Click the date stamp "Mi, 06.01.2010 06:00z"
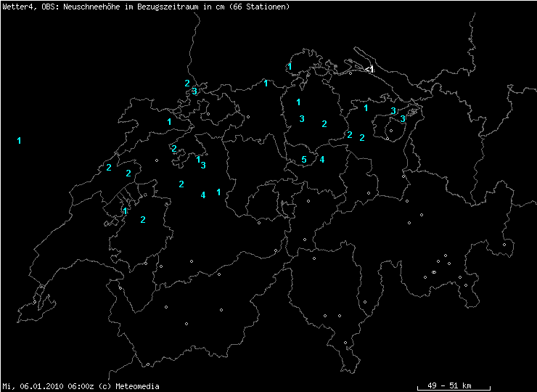537x392 pixels. (47, 386)
